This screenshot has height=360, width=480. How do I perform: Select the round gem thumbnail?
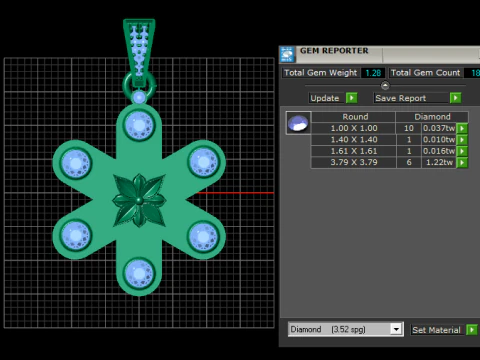pos(298,123)
